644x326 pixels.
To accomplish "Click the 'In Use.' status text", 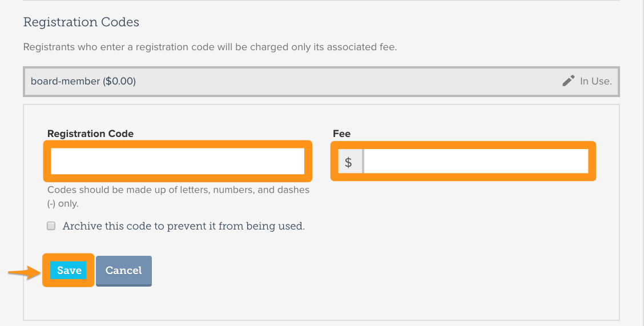I will 596,81.
